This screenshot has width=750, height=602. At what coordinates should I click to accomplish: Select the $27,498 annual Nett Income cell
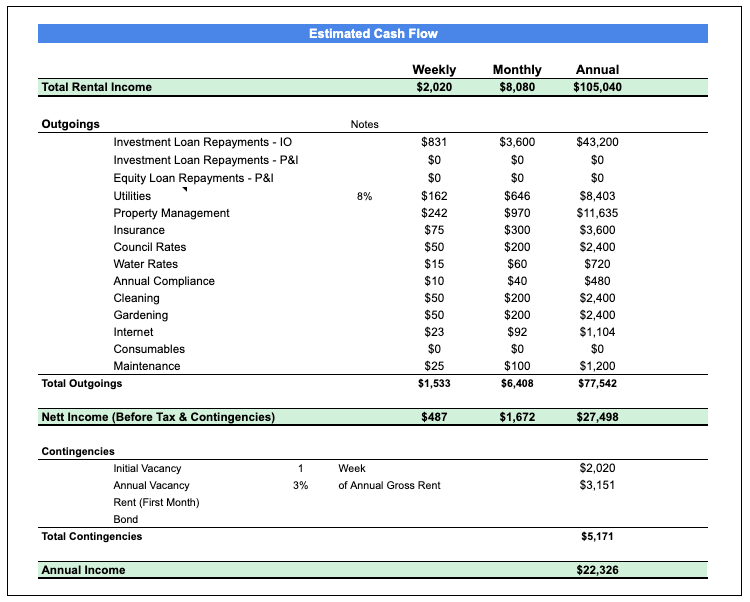click(x=597, y=417)
